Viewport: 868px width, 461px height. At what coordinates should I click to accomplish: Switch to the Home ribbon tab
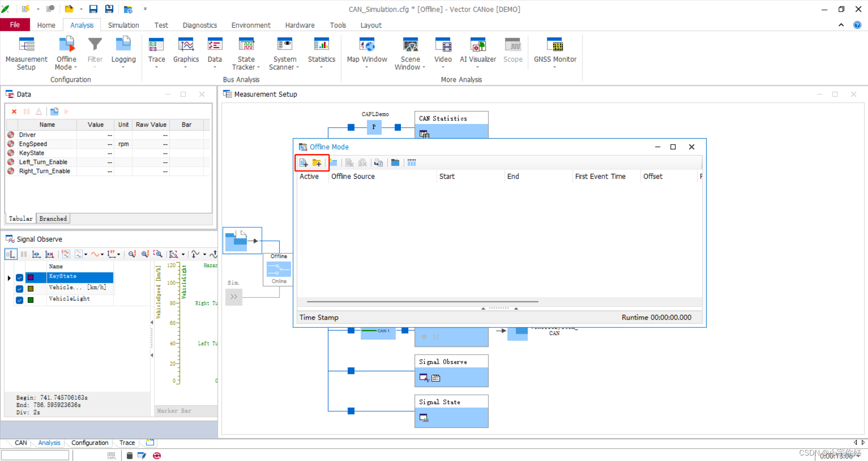(46, 25)
